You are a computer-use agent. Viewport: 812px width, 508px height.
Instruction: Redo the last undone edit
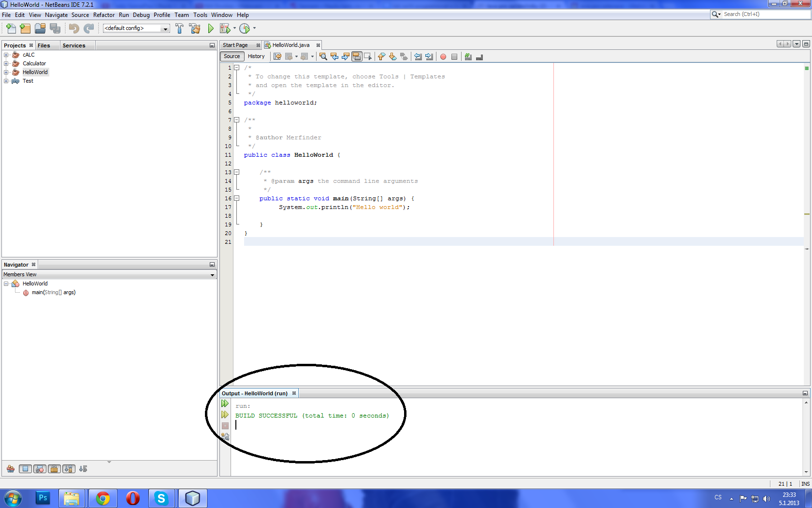(x=89, y=29)
